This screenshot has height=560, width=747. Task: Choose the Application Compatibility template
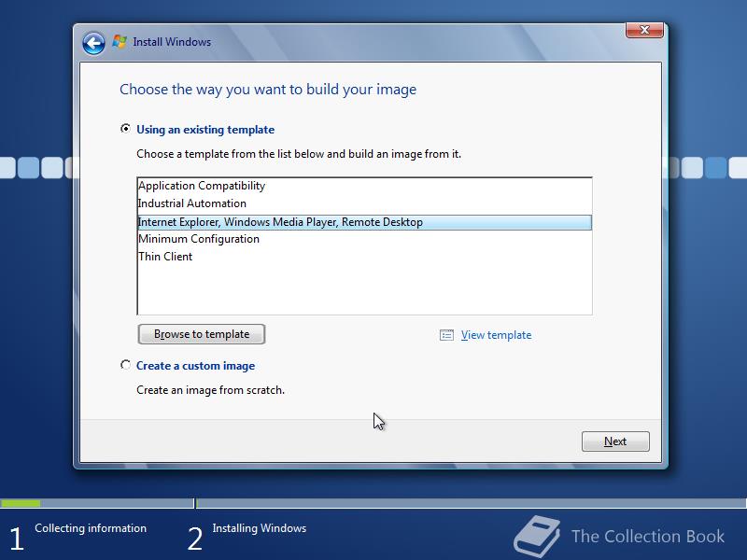[364, 186]
